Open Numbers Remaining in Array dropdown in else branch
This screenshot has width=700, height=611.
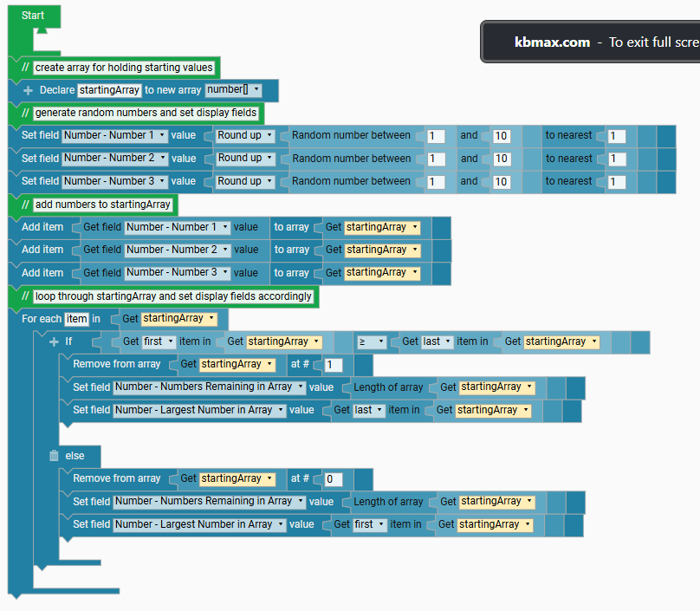click(210, 502)
